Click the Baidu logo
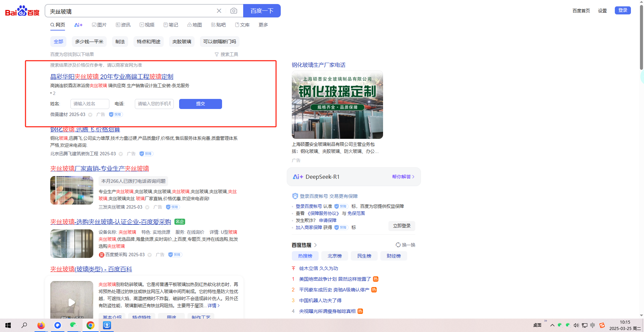The height and width of the screenshot is (332, 644). click(x=22, y=11)
